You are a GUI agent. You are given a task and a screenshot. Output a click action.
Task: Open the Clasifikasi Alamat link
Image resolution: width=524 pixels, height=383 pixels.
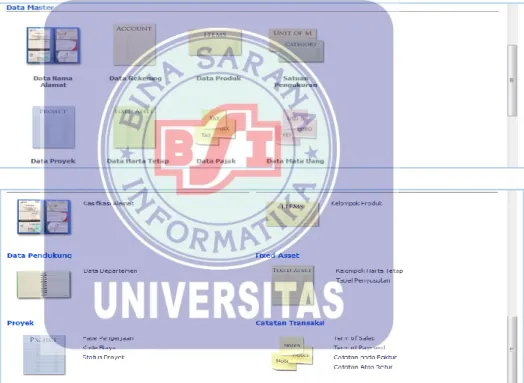pos(108,203)
